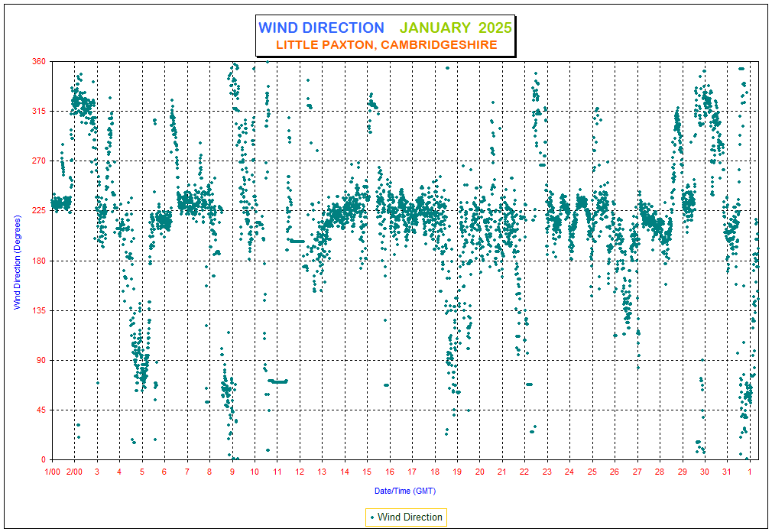The image size is (772, 532).
Task: Click x-axis date label 31
Action: (x=727, y=472)
